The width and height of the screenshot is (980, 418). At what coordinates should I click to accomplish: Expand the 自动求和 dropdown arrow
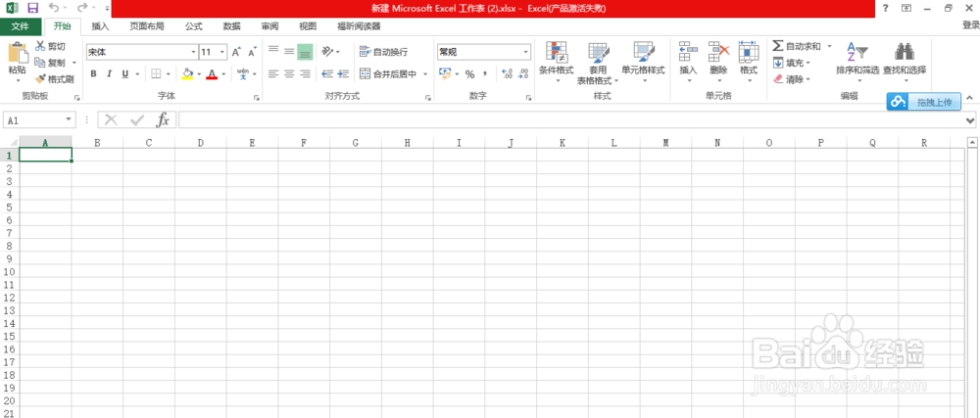pos(829,46)
